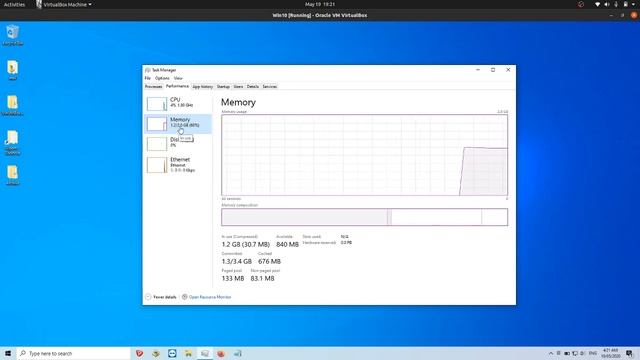Open the Recycle Bin desktop icon

(13, 35)
